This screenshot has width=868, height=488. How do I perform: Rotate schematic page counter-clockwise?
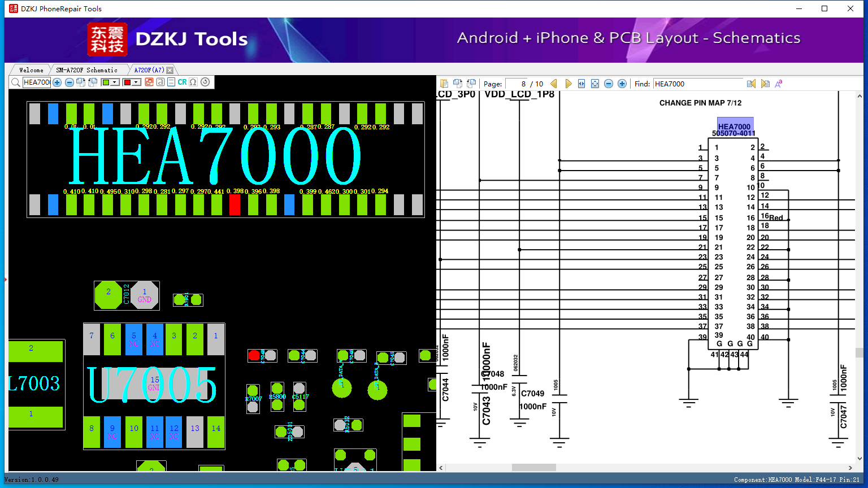(x=471, y=84)
